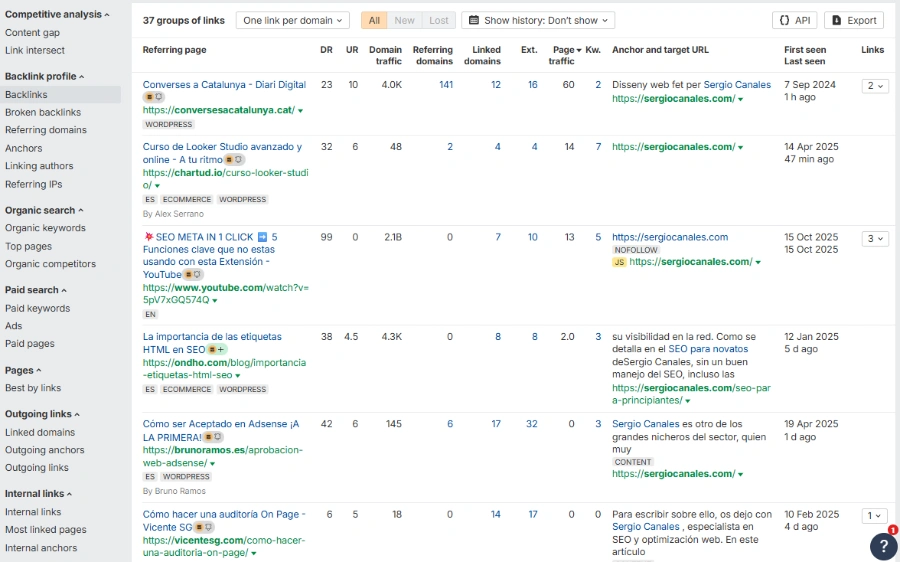Click the 37 groups of links text

184,21
